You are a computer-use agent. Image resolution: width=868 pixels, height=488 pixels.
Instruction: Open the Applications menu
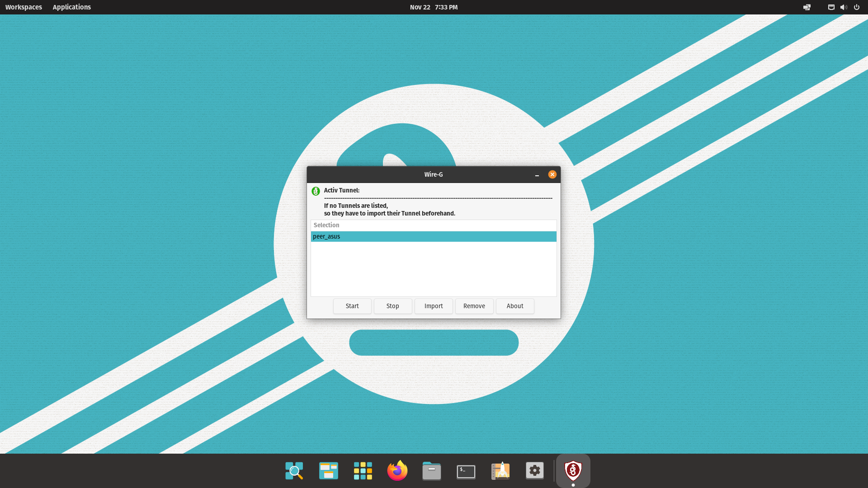[x=71, y=7]
